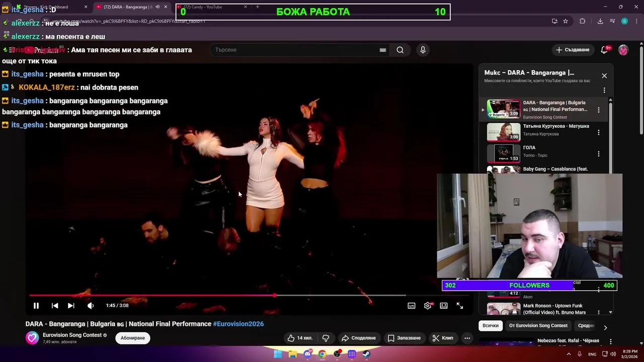This screenshot has height=362, width=644.
Task: Open the YouTube account avatar menu
Action: click(623, 50)
